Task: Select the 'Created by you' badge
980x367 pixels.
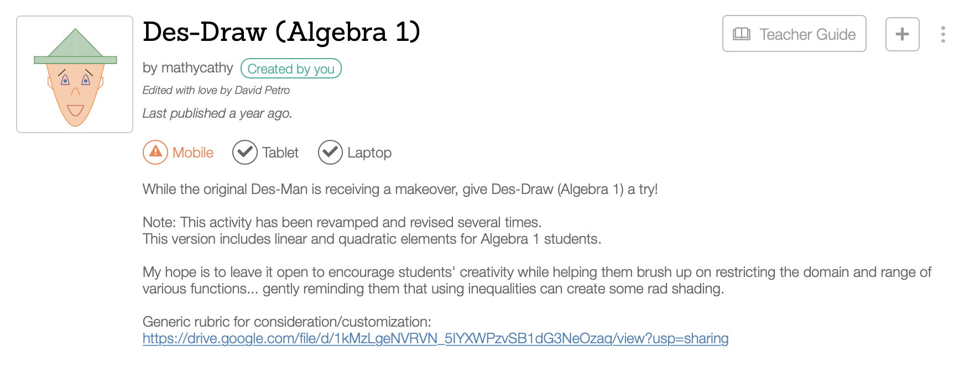Action: [x=291, y=69]
